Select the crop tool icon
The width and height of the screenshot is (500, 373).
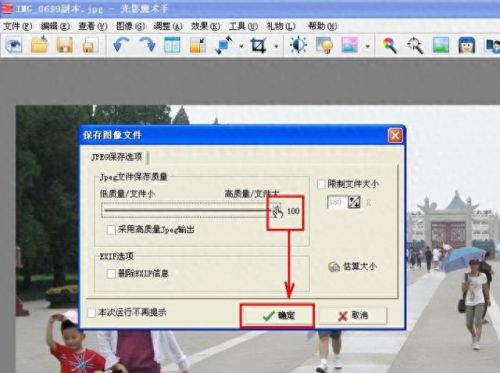click(259, 45)
